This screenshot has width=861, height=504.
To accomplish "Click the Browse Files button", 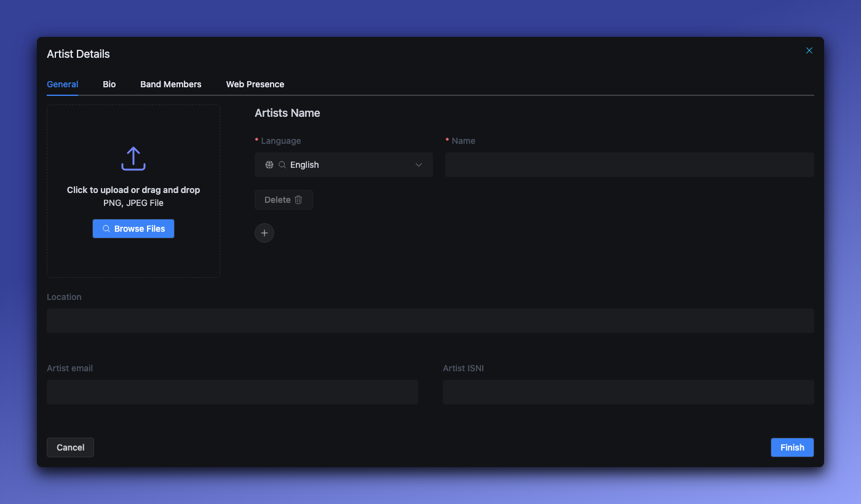I will tap(133, 228).
